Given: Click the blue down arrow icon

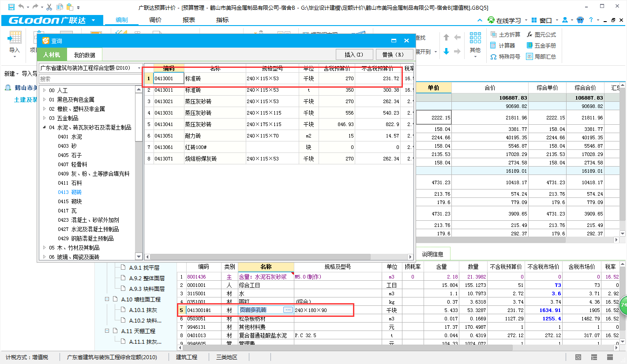Looking at the screenshot, I should [446, 52].
